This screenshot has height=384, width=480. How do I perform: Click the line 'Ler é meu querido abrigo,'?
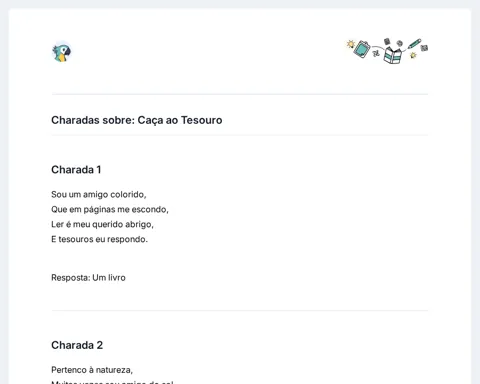coord(102,224)
